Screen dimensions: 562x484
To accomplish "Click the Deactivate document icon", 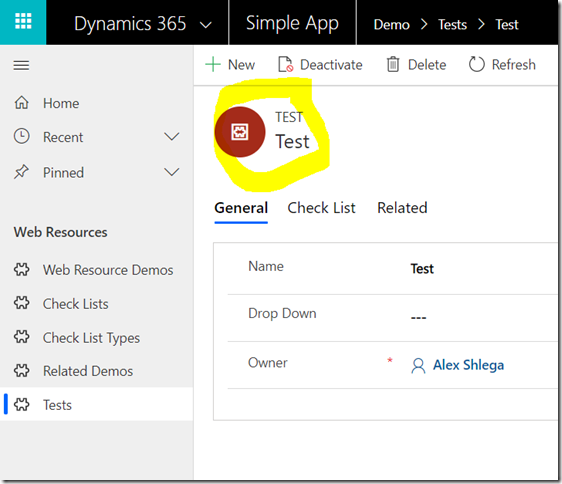I will pyautogui.click(x=286, y=65).
